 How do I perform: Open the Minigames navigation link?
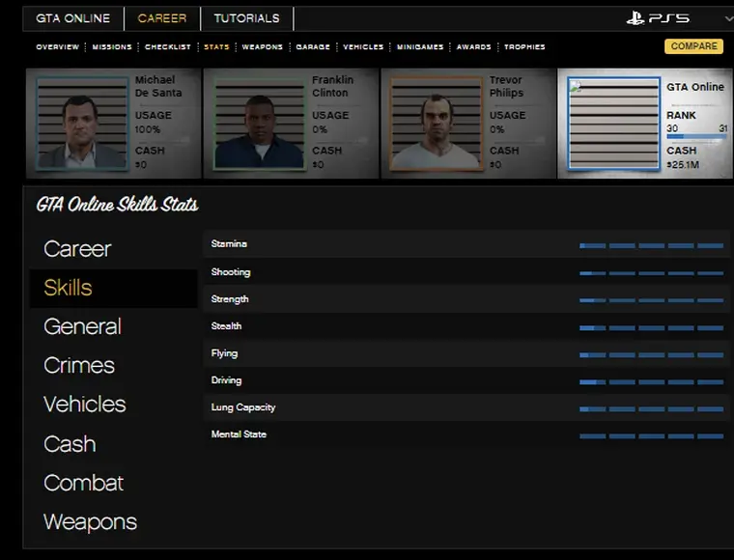[419, 46]
